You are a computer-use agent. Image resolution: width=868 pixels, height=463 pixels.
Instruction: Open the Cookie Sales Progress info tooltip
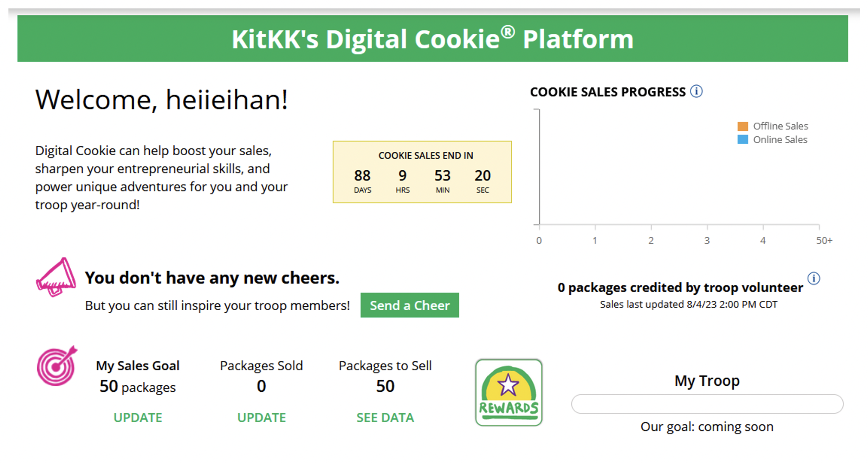click(x=697, y=91)
